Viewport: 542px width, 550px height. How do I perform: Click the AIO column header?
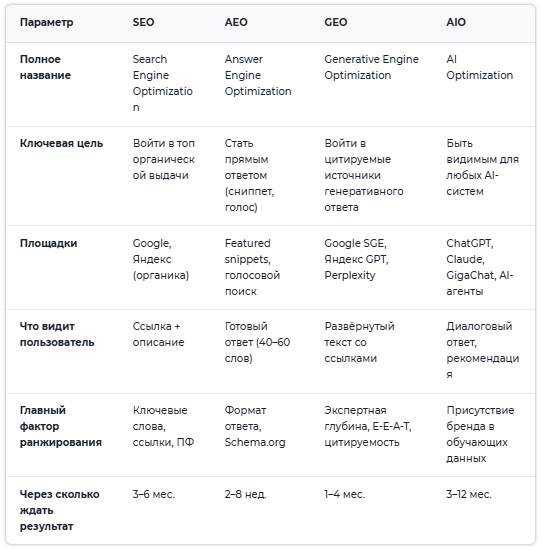point(456,22)
